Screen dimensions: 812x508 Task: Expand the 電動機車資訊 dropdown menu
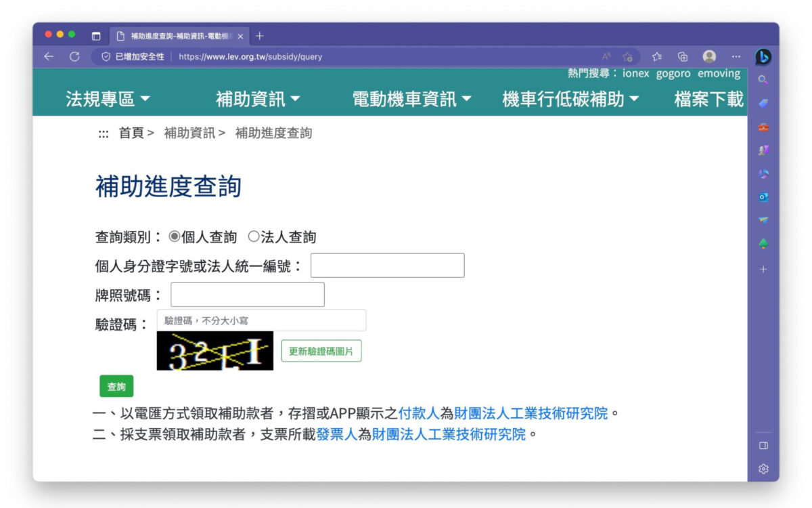coord(412,100)
